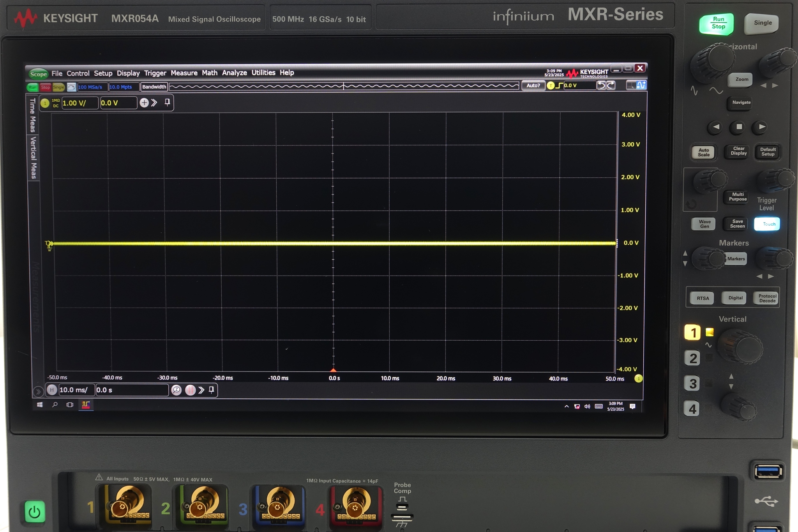Click the trigger level 0.0 V field
The width and height of the screenshot is (798, 532).
coord(579,85)
